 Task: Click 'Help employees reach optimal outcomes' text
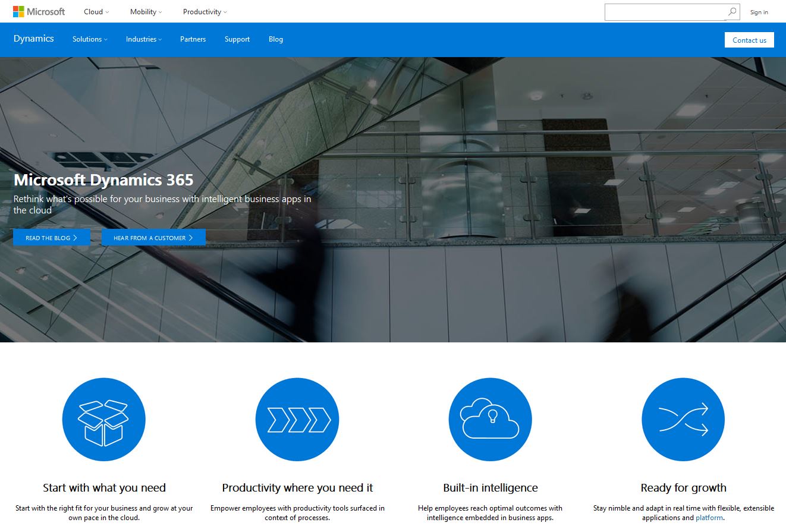click(491, 513)
